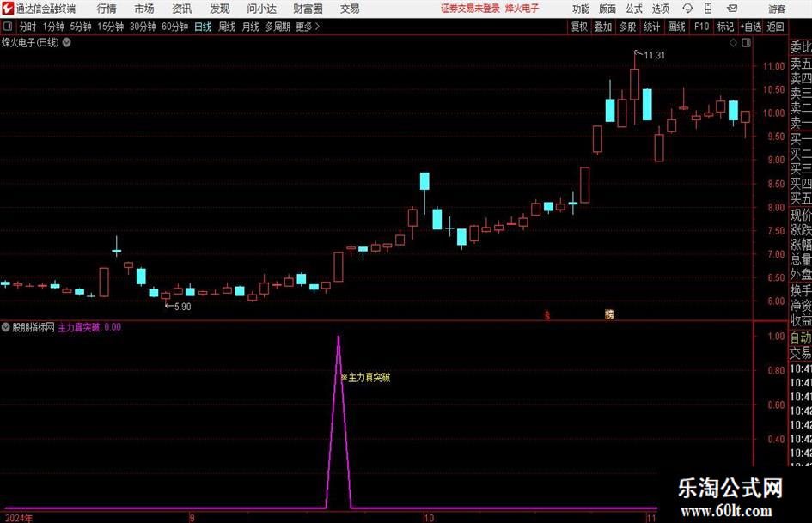Expand the dropdown arrow beside 烽火电子(日线)
812x523 pixels.
coord(67,42)
